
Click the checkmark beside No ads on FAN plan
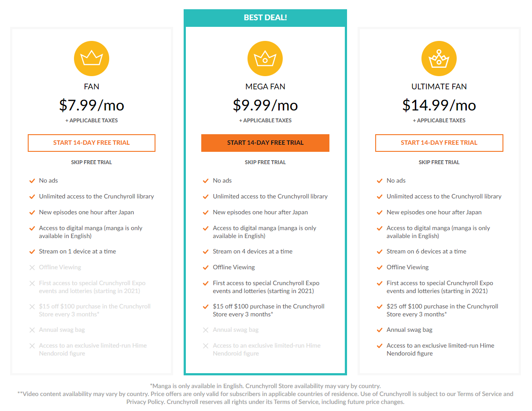(x=32, y=180)
